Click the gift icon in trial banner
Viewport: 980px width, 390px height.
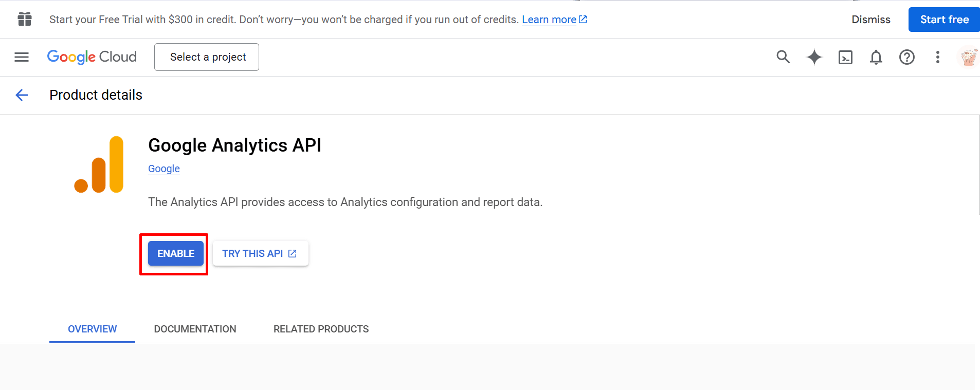click(x=25, y=19)
